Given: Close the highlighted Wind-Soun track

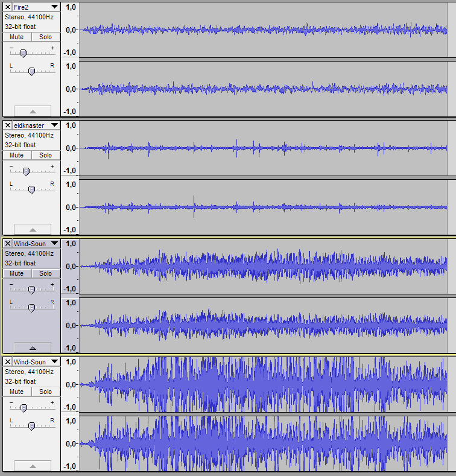Looking at the screenshot, I should (7, 244).
